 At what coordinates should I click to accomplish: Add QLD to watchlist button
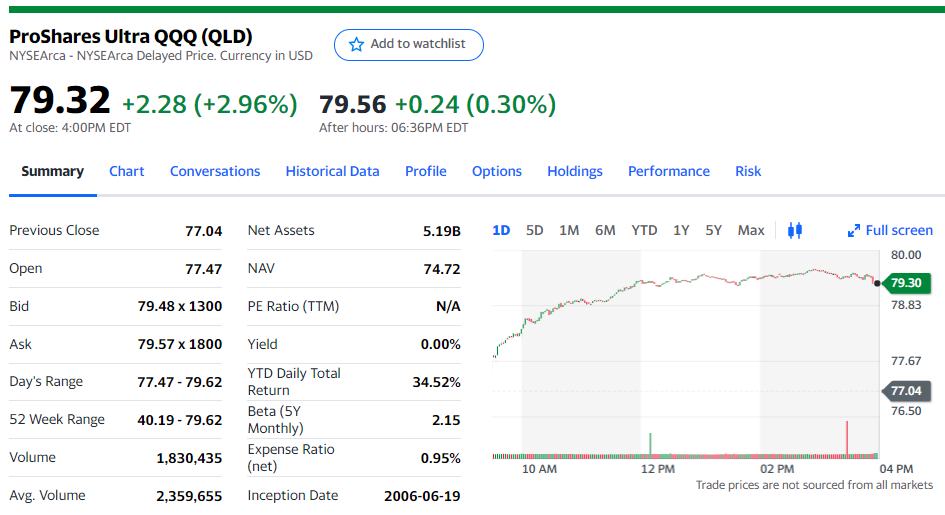409,45
